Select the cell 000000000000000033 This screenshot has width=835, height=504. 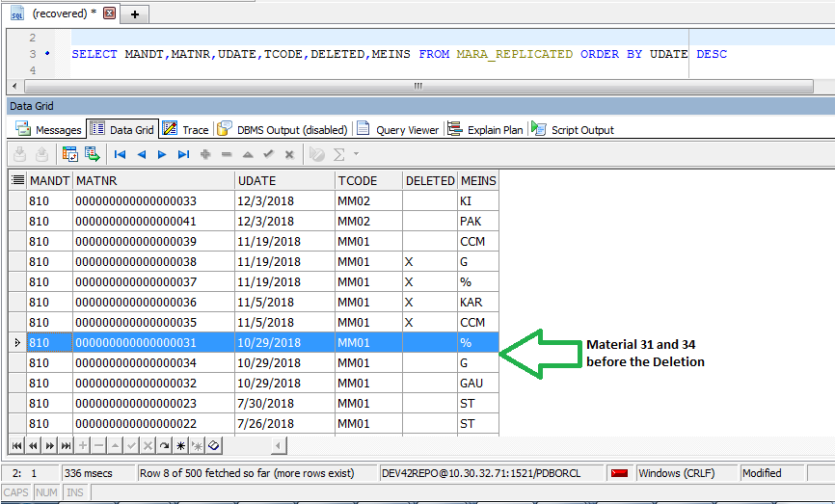(153, 200)
